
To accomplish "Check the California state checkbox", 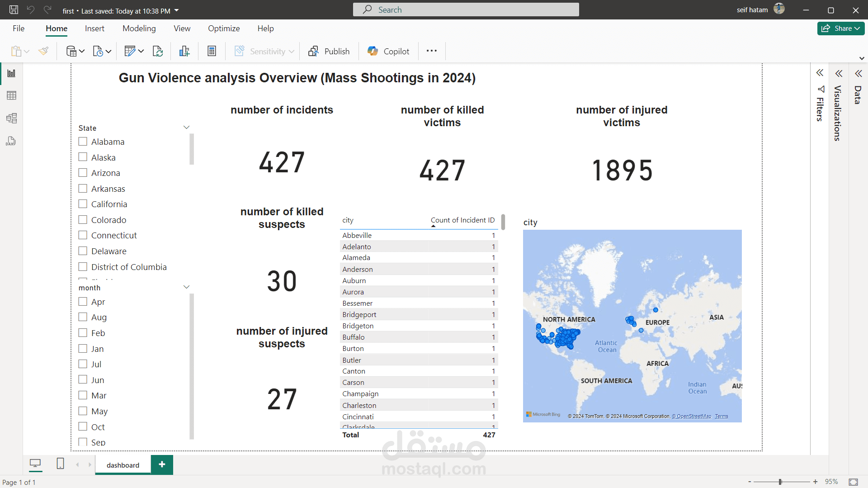I will [x=83, y=204].
